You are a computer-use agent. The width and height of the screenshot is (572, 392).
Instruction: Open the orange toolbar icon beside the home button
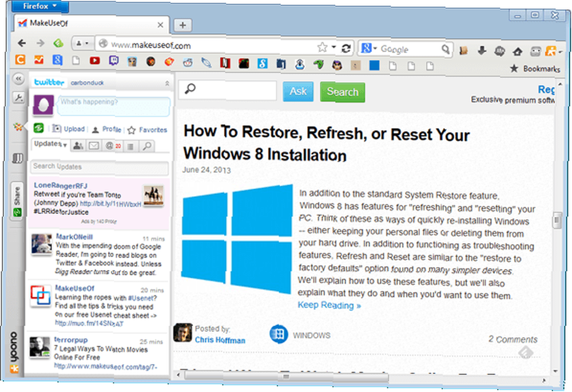pyautogui.click(x=550, y=52)
